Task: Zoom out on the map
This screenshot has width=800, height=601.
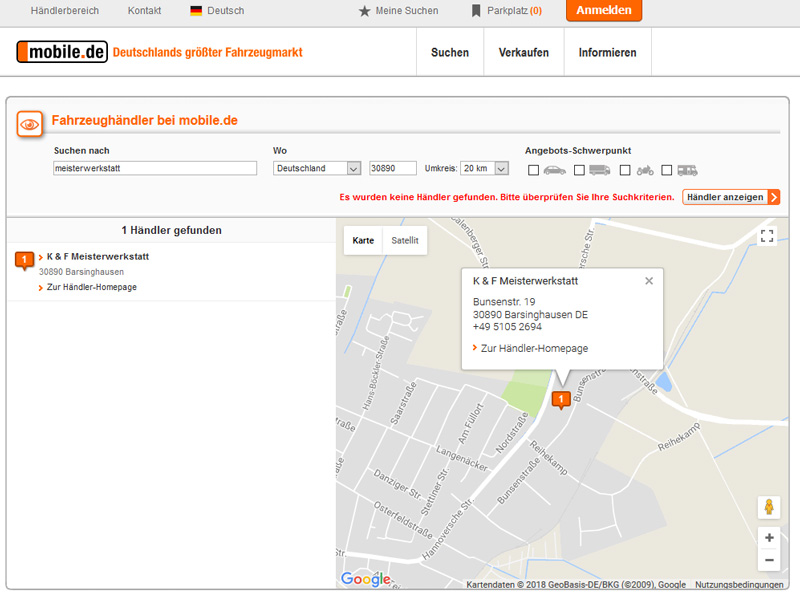Action: coord(769,560)
